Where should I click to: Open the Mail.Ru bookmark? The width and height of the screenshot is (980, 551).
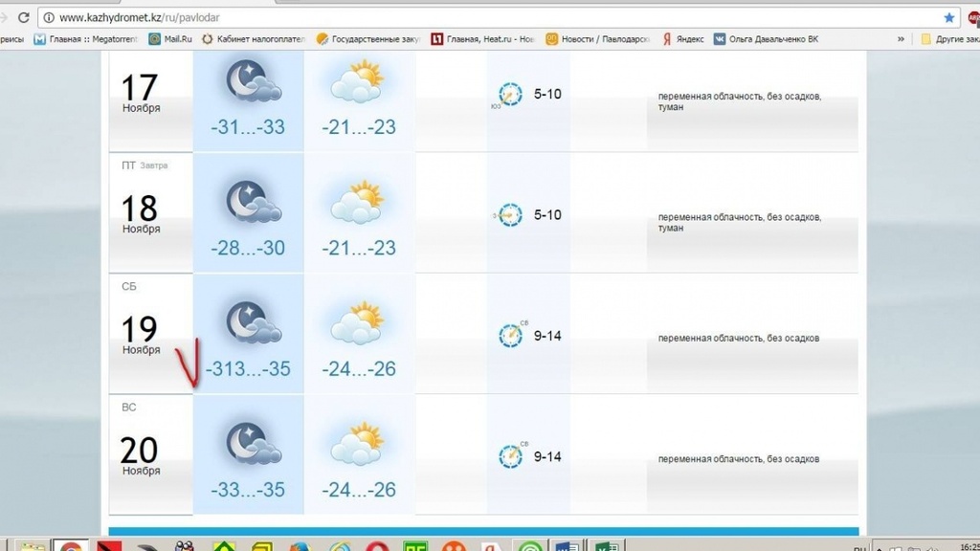(170, 39)
